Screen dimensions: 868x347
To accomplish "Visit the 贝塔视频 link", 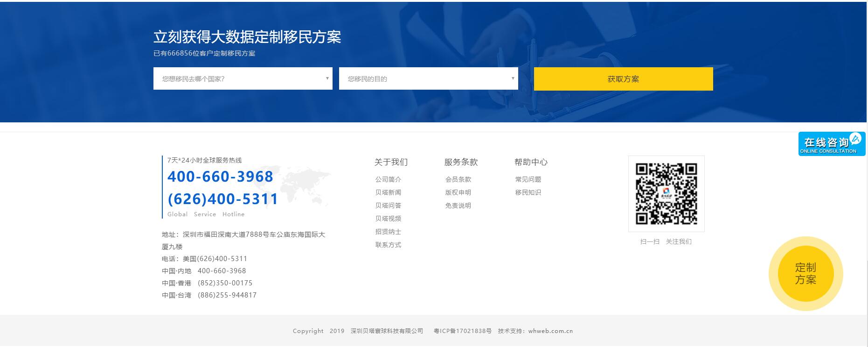I will [x=388, y=219].
